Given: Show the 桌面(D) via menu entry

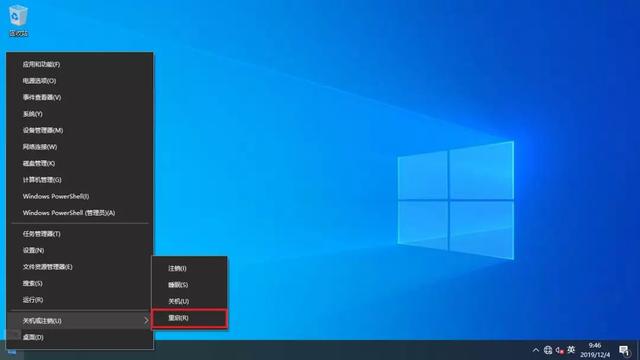Looking at the screenshot, I should tap(80, 337).
